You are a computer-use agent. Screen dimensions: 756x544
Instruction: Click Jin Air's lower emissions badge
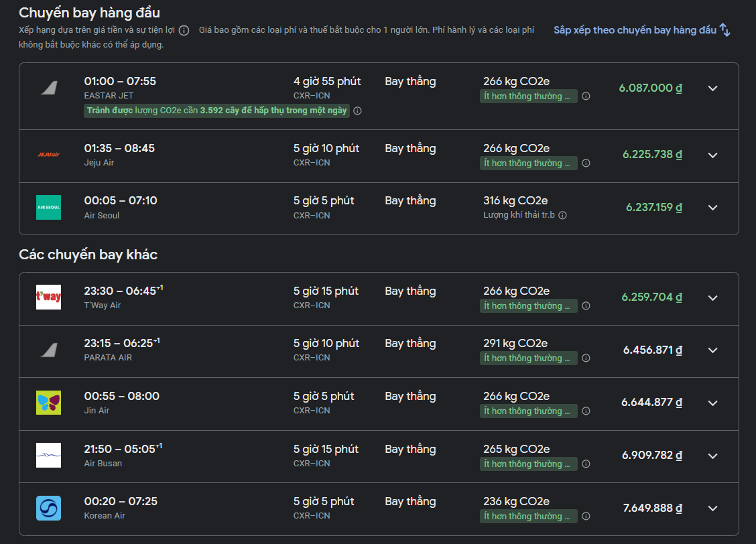(x=528, y=411)
